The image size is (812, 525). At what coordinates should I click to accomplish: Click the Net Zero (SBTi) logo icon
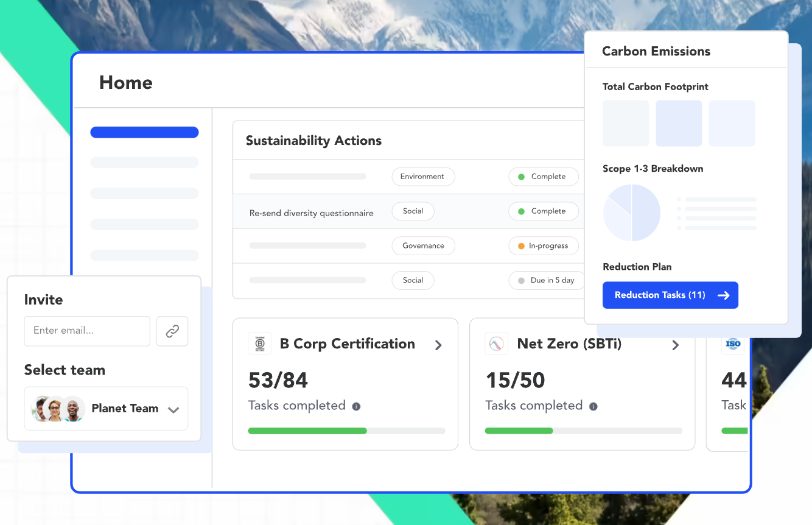pos(497,344)
